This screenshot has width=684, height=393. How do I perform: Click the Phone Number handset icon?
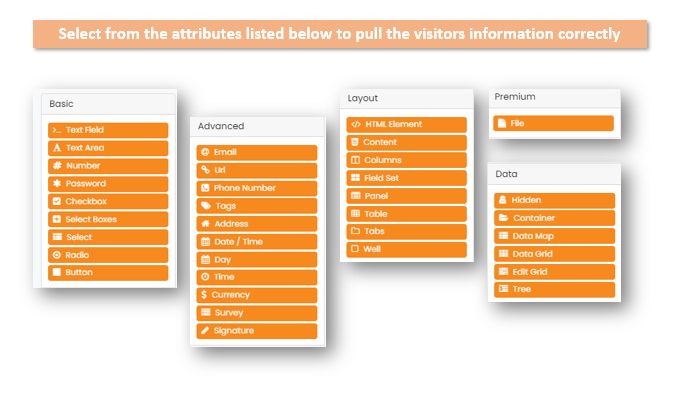pos(205,188)
